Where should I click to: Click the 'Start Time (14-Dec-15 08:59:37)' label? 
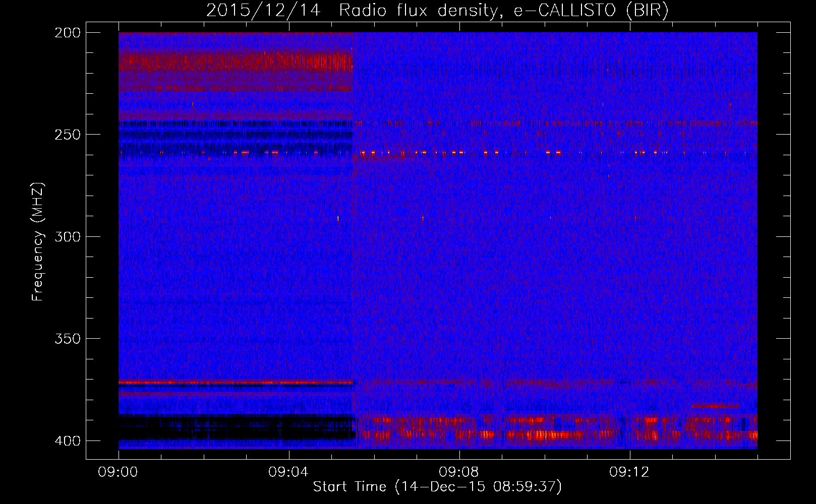pos(437,487)
